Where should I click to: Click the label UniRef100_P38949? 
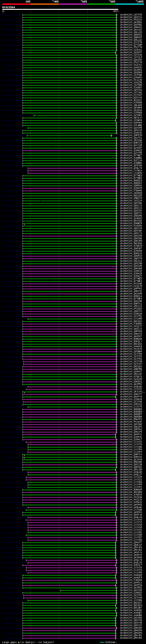point(131,580)
